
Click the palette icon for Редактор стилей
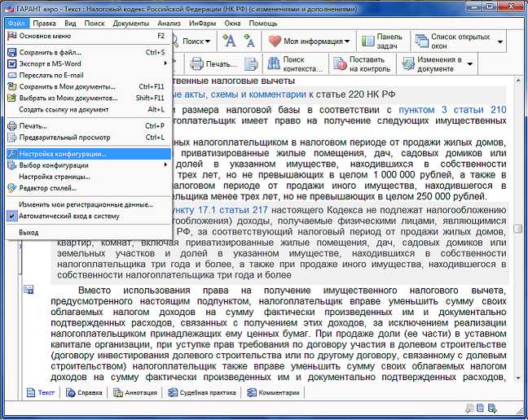pos(11,188)
